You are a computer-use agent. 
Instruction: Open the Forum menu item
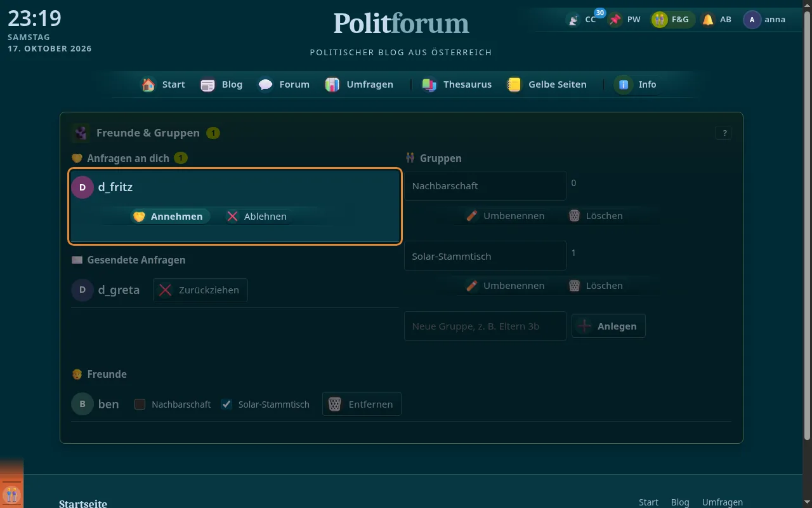pyautogui.click(x=284, y=84)
